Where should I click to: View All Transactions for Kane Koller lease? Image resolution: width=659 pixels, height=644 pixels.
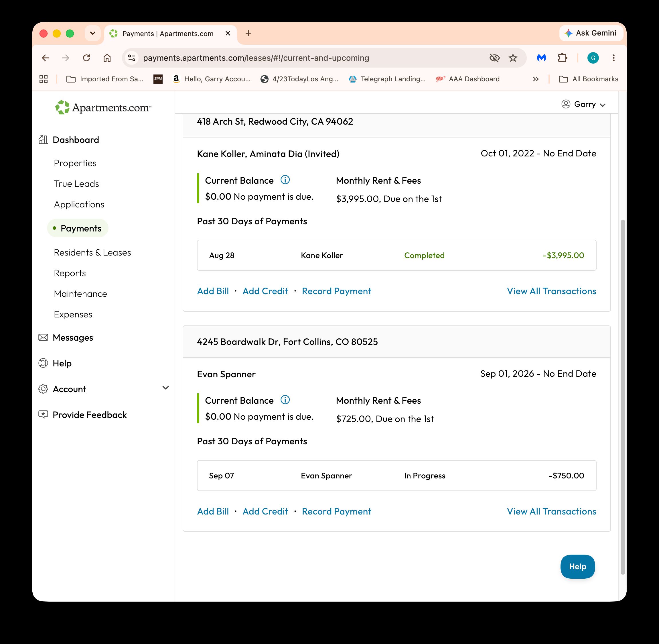pos(552,291)
